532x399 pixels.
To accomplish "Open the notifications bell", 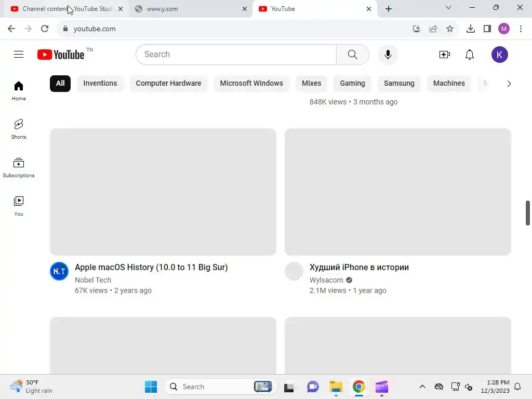I will pos(470,55).
